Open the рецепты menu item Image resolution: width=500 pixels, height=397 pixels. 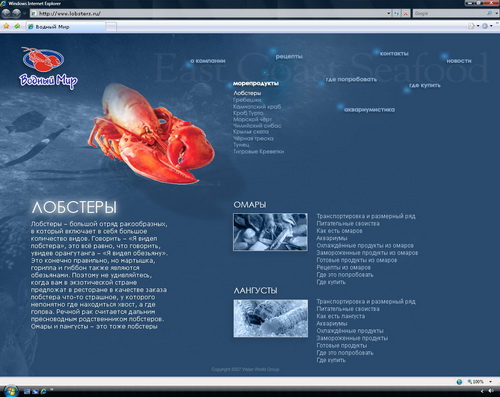click(289, 56)
